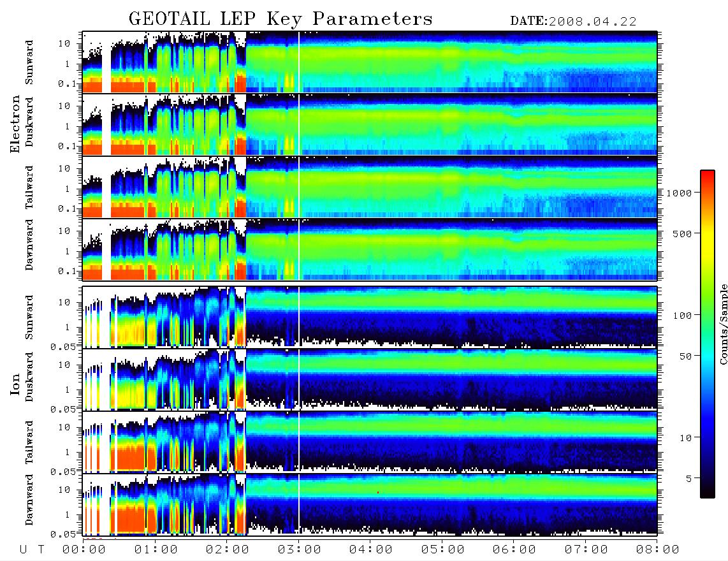Click the 100 colorbar tick label
Screen dimensions: 728x561
click(682, 316)
